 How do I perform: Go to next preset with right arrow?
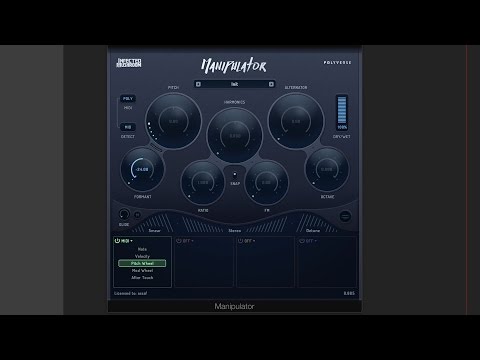click(x=271, y=84)
